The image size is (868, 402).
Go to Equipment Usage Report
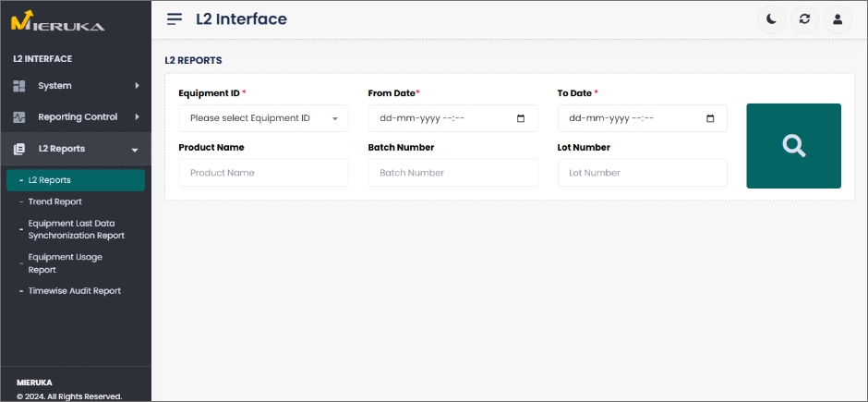[65, 263]
